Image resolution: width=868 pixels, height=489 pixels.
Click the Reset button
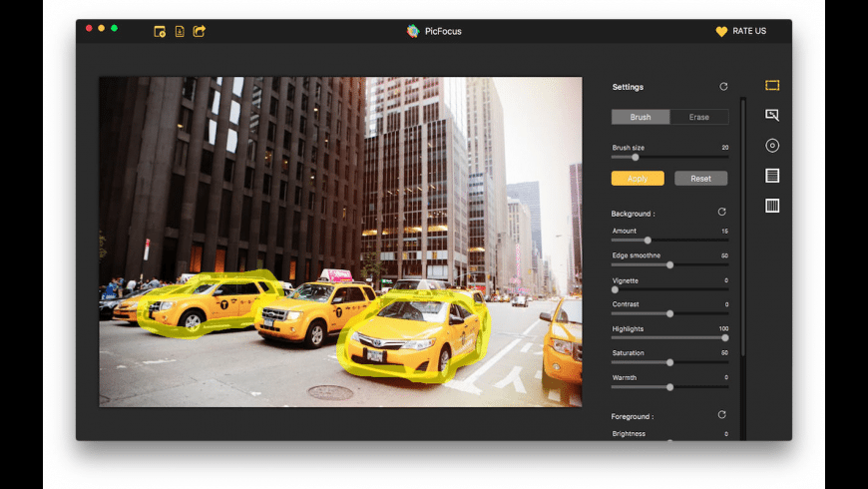tap(700, 179)
